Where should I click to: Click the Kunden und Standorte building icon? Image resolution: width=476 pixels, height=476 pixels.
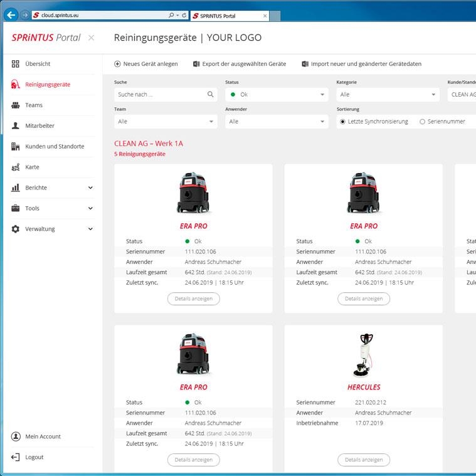click(15, 146)
